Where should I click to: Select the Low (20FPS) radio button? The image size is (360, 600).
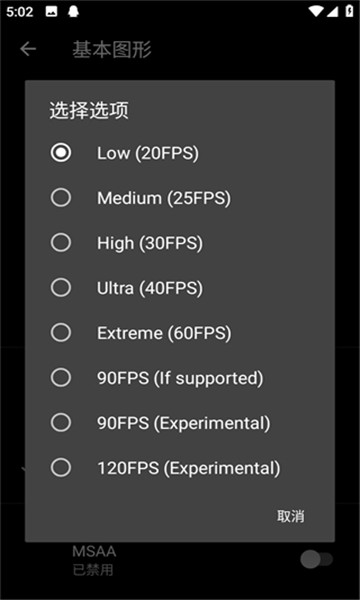pyautogui.click(x=61, y=153)
